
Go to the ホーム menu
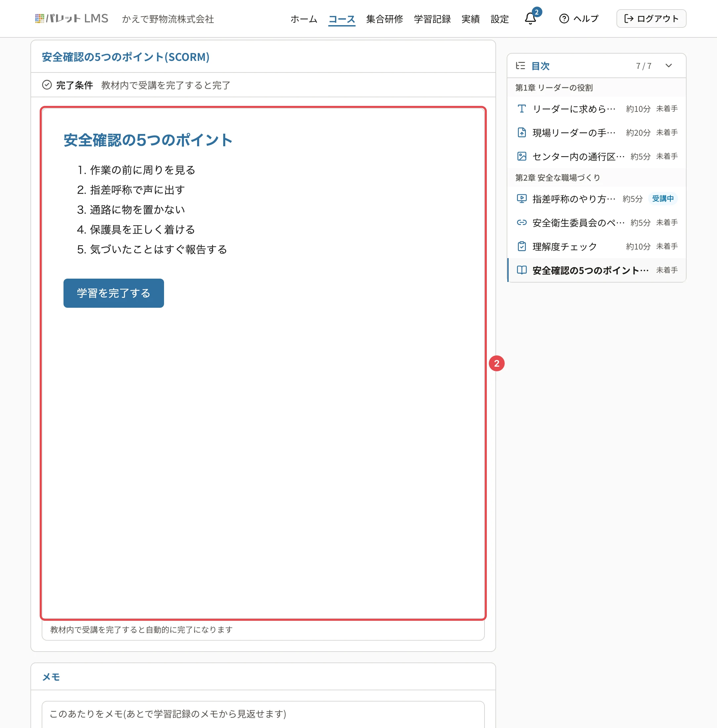(304, 19)
